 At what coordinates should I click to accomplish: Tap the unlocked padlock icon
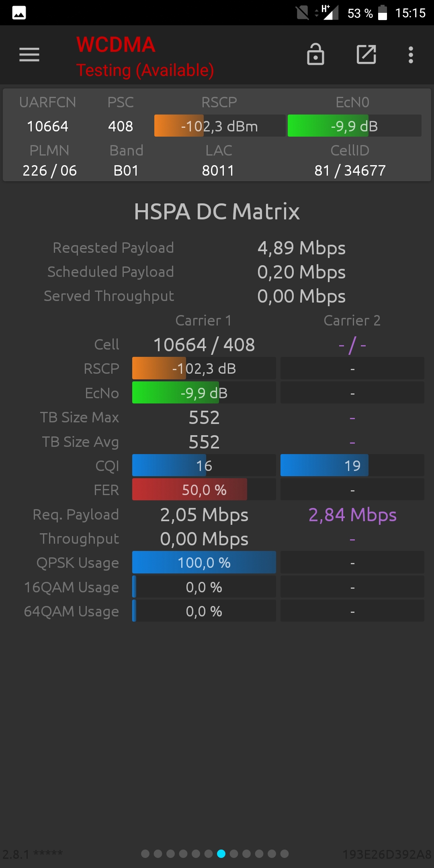[315, 54]
